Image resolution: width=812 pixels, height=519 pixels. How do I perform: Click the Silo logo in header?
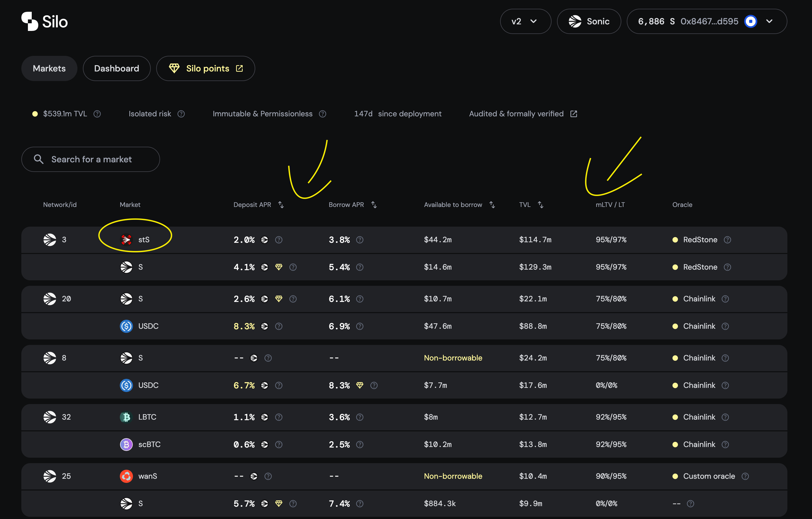click(45, 22)
